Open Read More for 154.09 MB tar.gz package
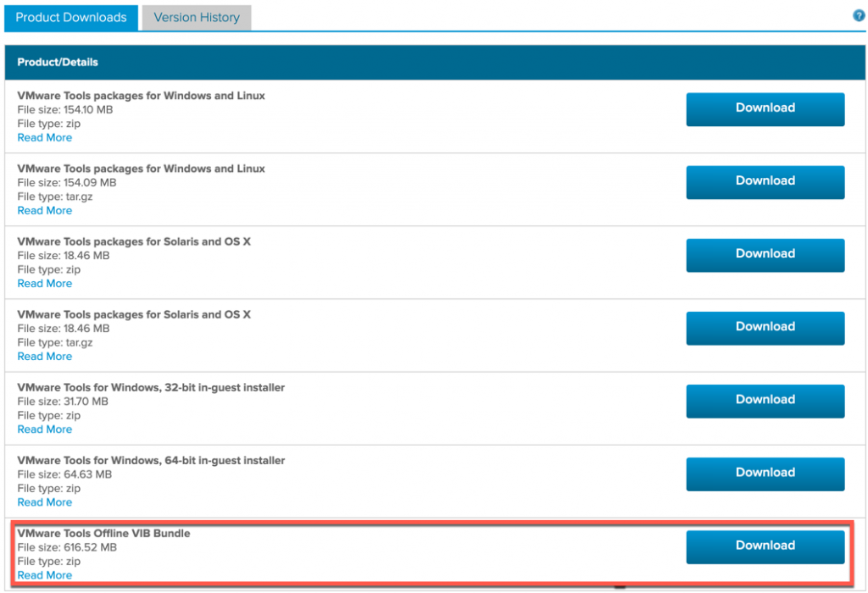 (x=45, y=211)
